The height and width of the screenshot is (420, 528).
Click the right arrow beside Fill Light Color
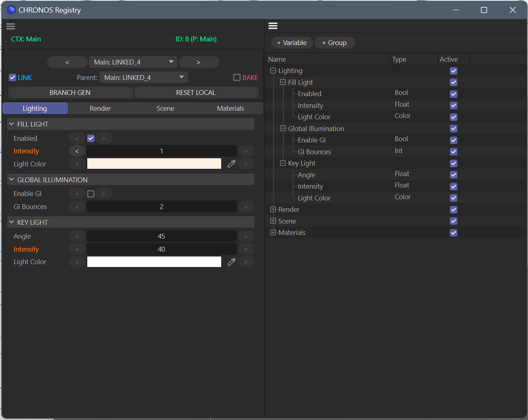(246, 164)
